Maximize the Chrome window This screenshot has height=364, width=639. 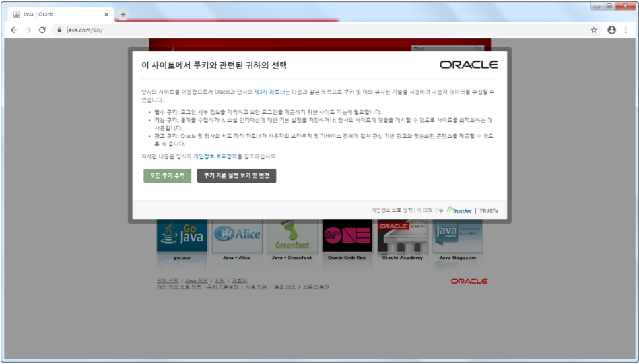click(x=609, y=6)
